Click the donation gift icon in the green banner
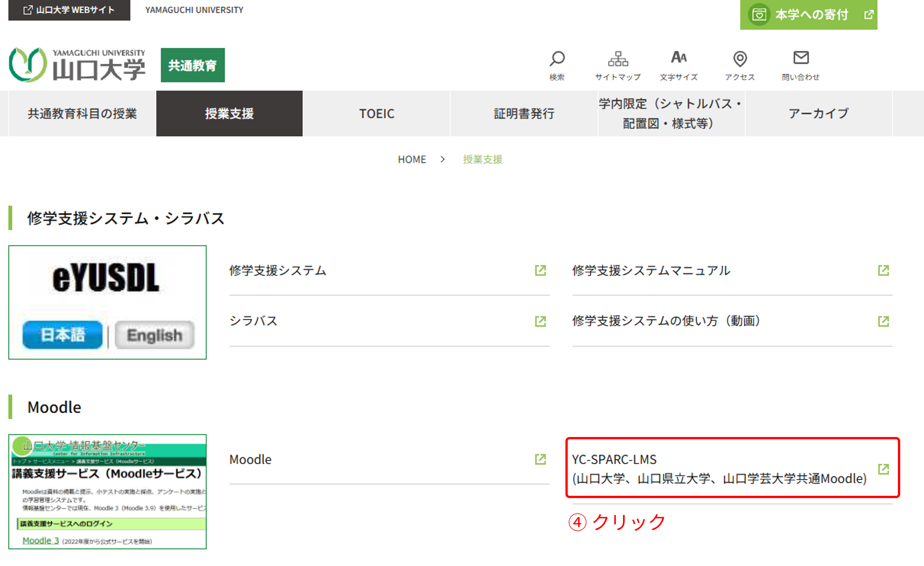Screen dimensions: 924x566 point(759,15)
